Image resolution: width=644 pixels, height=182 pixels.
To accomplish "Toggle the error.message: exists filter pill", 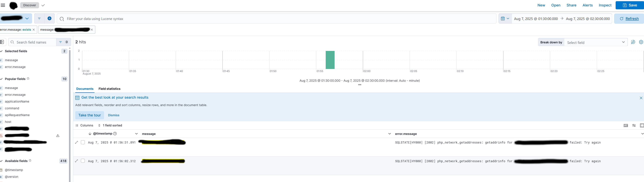I will 15,29.
